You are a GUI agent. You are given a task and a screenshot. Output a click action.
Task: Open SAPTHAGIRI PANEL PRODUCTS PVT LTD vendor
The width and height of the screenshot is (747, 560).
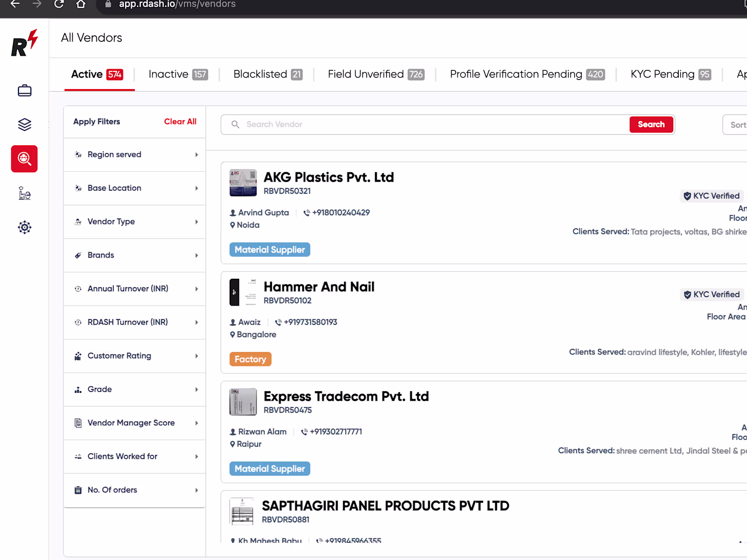385,506
